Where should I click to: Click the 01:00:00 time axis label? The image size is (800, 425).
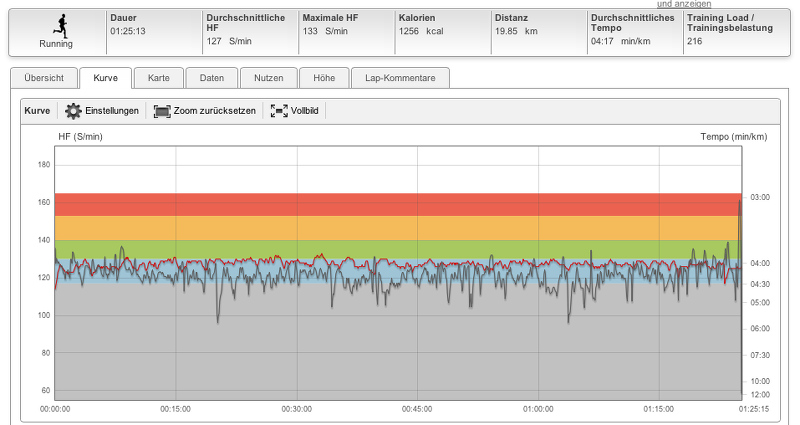click(x=538, y=409)
